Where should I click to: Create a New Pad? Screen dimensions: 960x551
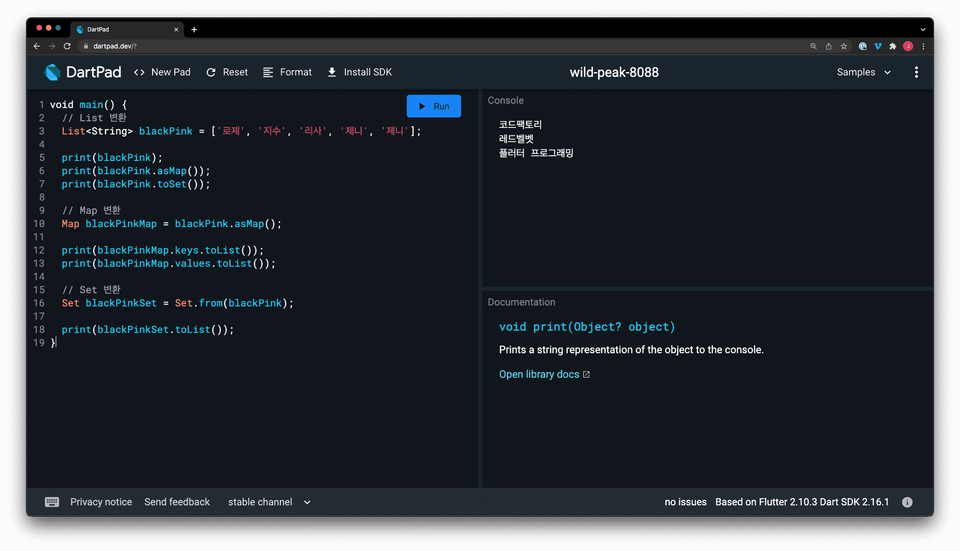point(162,72)
